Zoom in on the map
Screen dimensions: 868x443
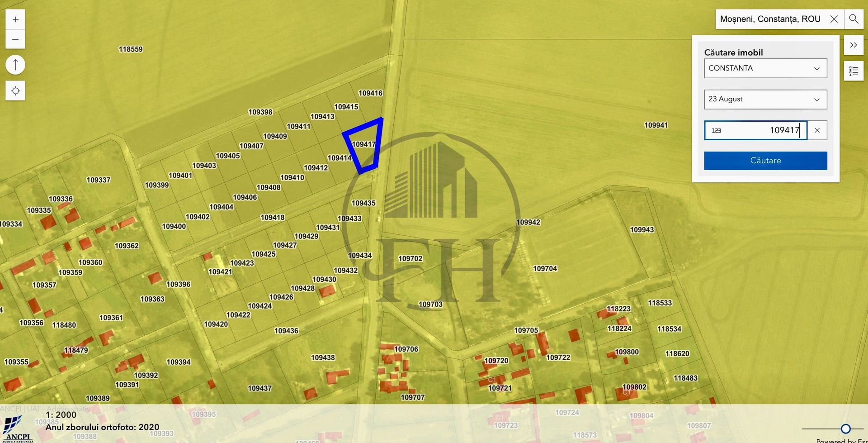tap(15, 19)
